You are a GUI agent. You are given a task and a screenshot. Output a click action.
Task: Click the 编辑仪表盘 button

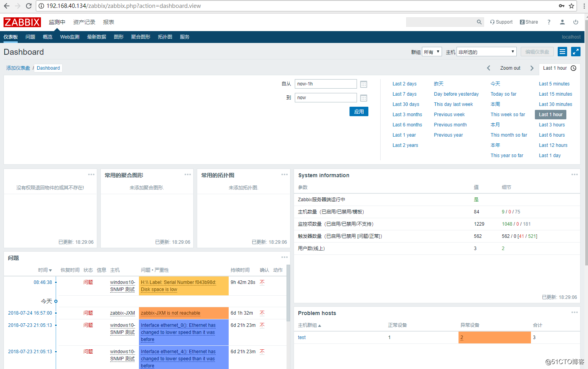click(537, 52)
